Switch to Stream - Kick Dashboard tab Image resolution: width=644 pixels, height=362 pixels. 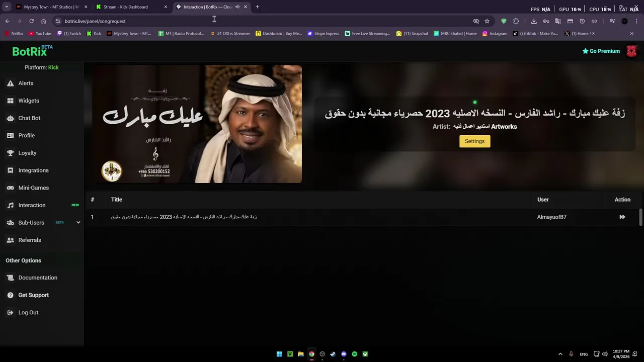point(132,7)
